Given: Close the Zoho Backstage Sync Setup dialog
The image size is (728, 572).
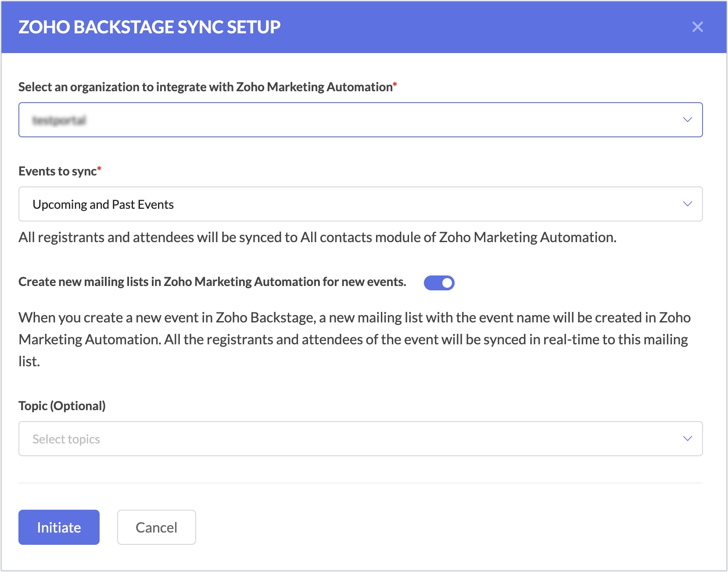Looking at the screenshot, I should click(697, 27).
